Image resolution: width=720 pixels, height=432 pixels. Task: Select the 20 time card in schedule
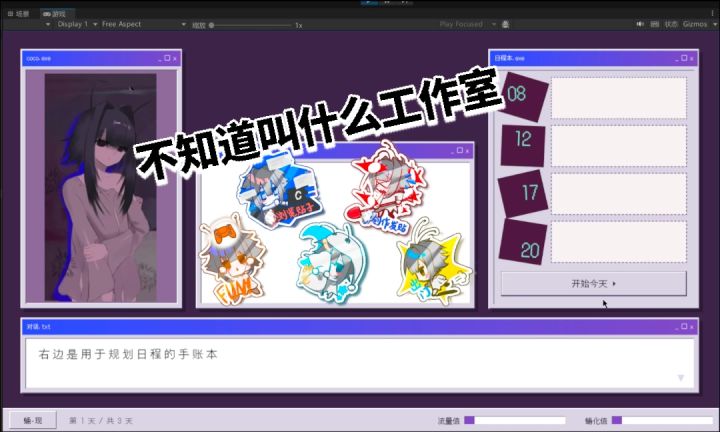(x=523, y=241)
